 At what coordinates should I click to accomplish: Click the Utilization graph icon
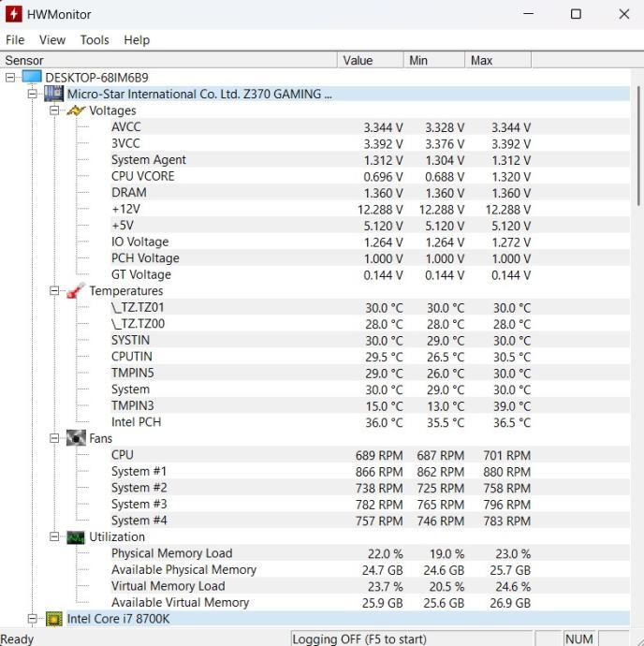click(76, 536)
